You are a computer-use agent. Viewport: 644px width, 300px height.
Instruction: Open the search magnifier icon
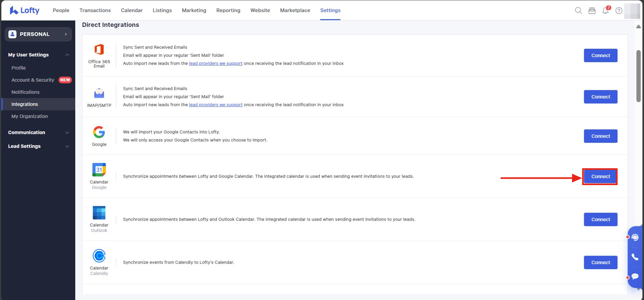pyautogui.click(x=578, y=11)
